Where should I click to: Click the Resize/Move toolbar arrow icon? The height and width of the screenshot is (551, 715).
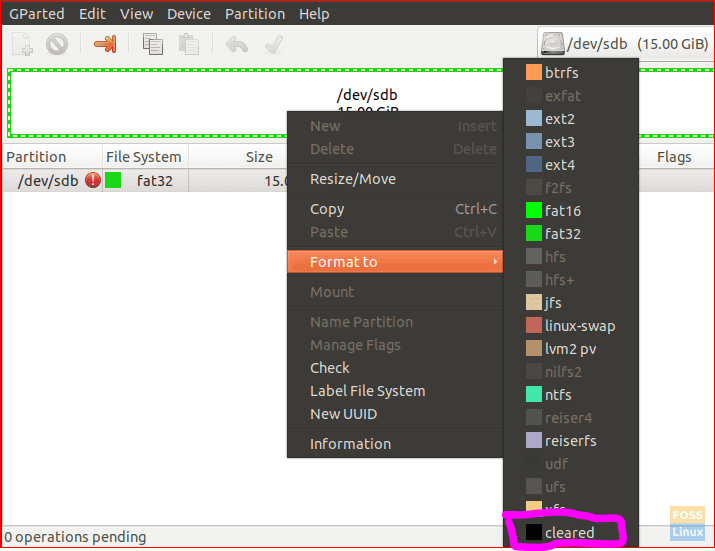[105, 44]
